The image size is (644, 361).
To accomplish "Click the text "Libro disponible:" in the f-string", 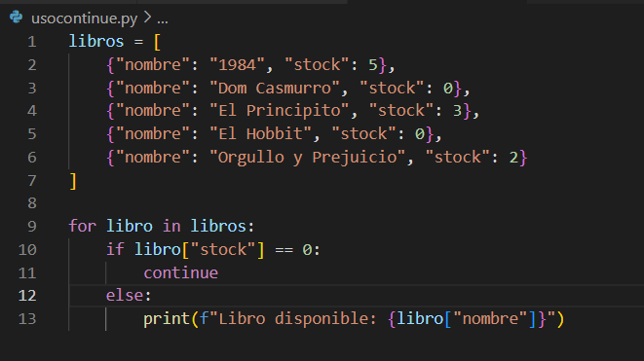I will [297, 319].
